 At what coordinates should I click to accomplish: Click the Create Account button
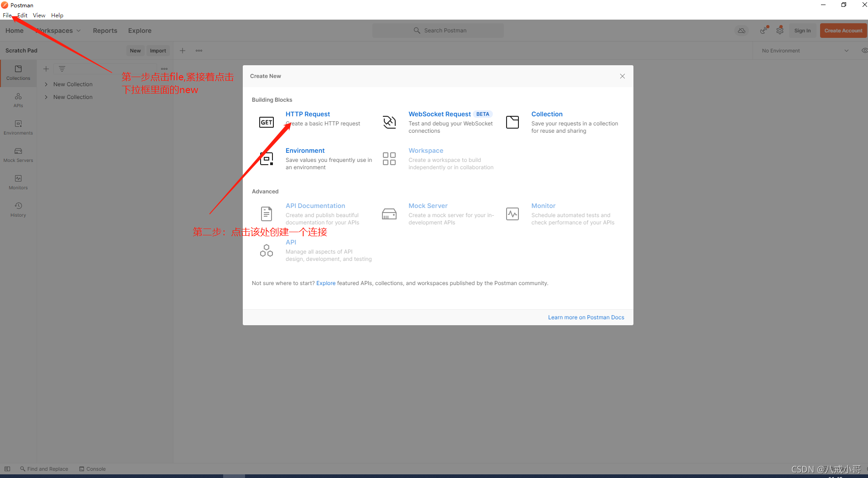[x=843, y=31]
